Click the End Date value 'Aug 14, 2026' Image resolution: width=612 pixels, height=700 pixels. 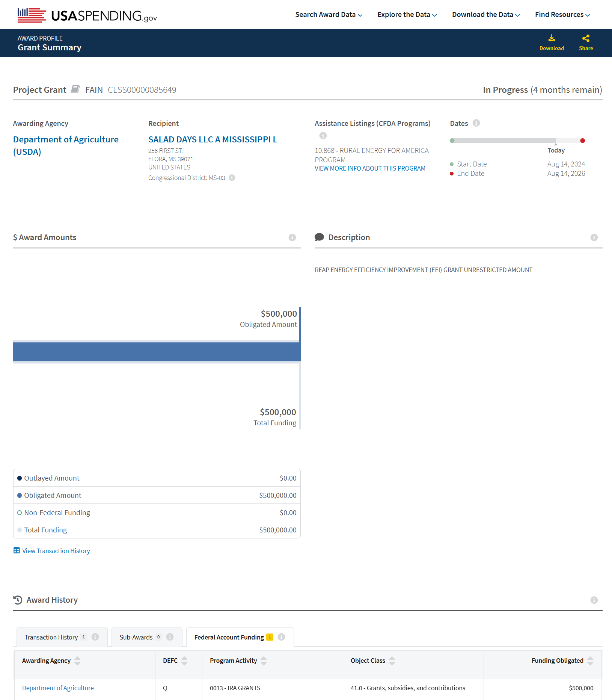[566, 174]
